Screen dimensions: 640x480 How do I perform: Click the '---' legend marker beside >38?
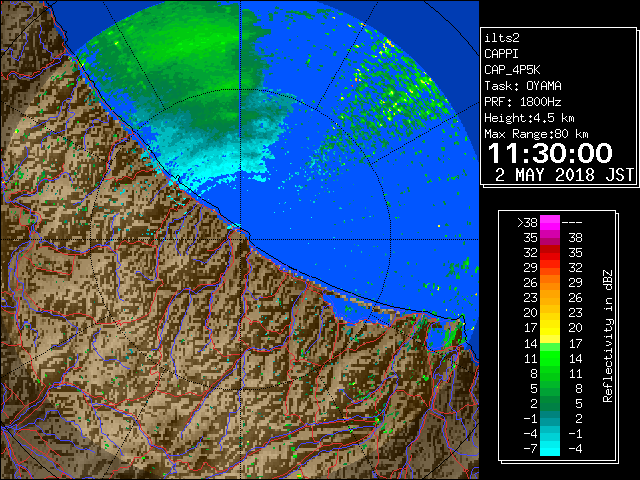point(572,223)
